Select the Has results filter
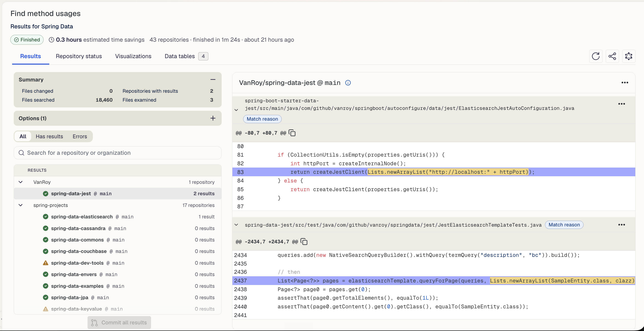 (x=49, y=136)
